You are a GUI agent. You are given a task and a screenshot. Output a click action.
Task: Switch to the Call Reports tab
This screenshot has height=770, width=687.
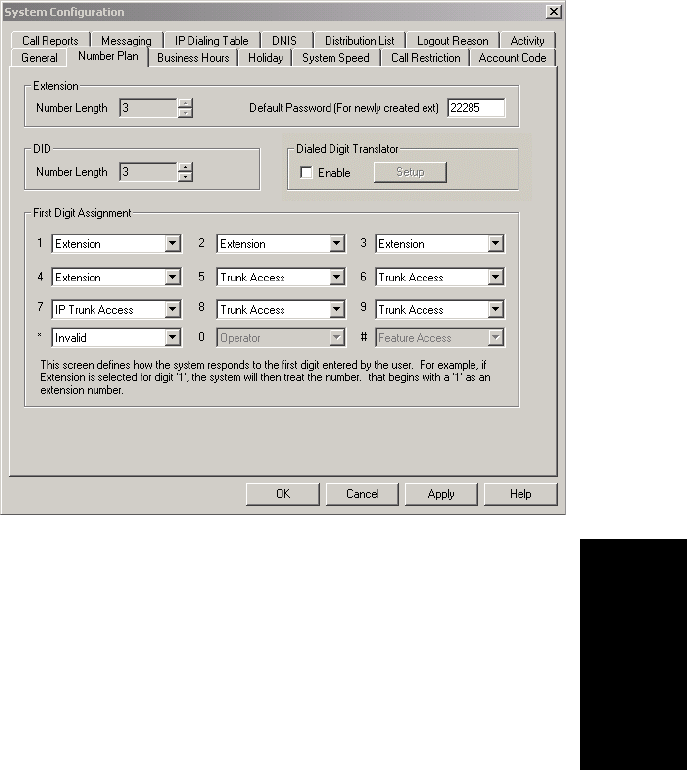[50, 40]
